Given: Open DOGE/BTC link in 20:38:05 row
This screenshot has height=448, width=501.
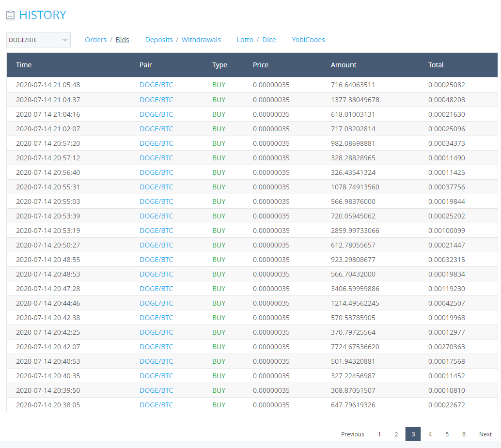Looking at the screenshot, I should [x=156, y=405].
